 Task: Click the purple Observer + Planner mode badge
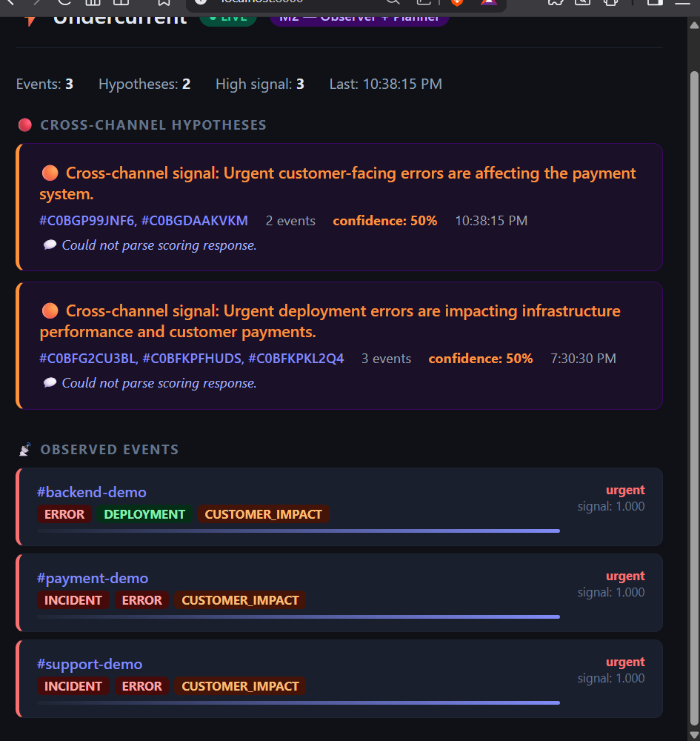point(359,19)
